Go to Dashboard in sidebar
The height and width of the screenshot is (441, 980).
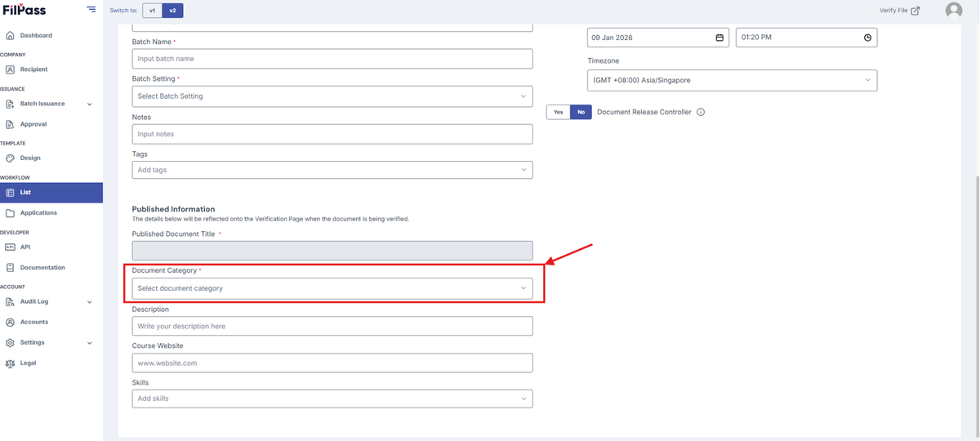click(36, 36)
